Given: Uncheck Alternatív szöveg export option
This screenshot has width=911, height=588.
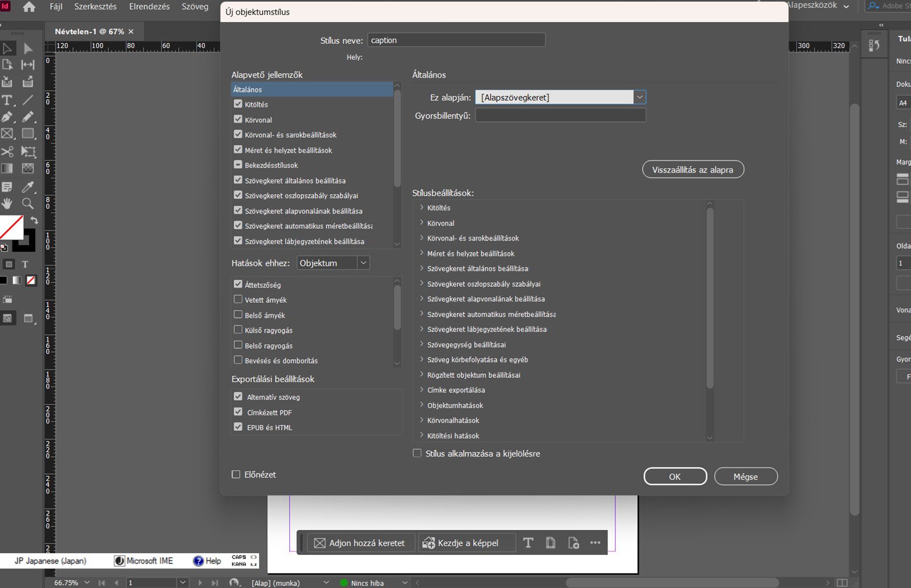Looking at the screenshot, I should (x=238, y=397).
